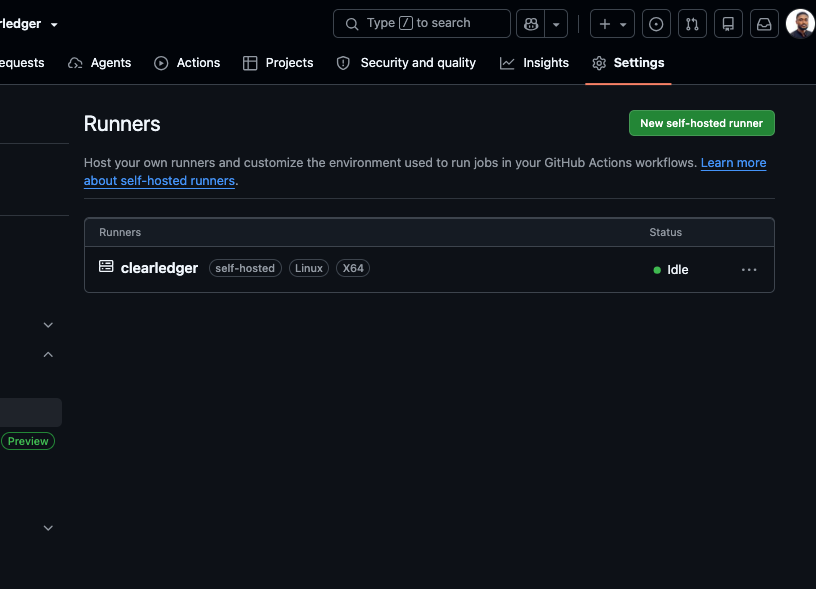816x589 pixels.
Task: Click New self-hosted runner button
Action: 702,123
